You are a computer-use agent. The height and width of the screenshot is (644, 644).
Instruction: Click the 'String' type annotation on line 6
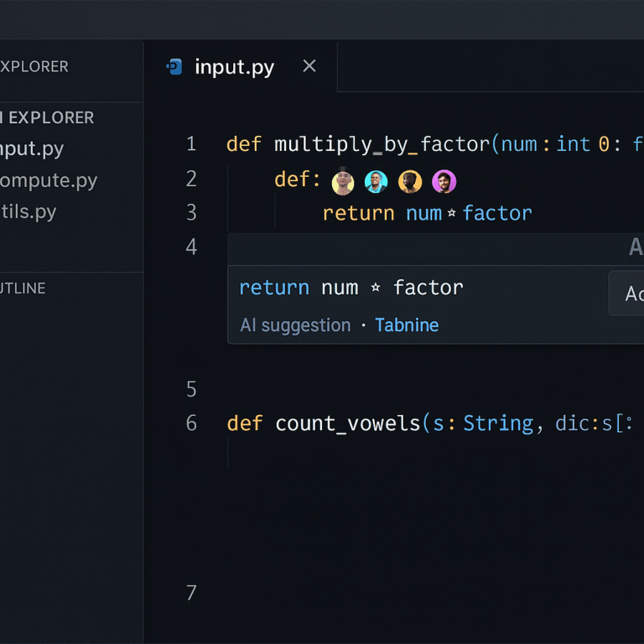pyautogui.click(x=499, y=423)
